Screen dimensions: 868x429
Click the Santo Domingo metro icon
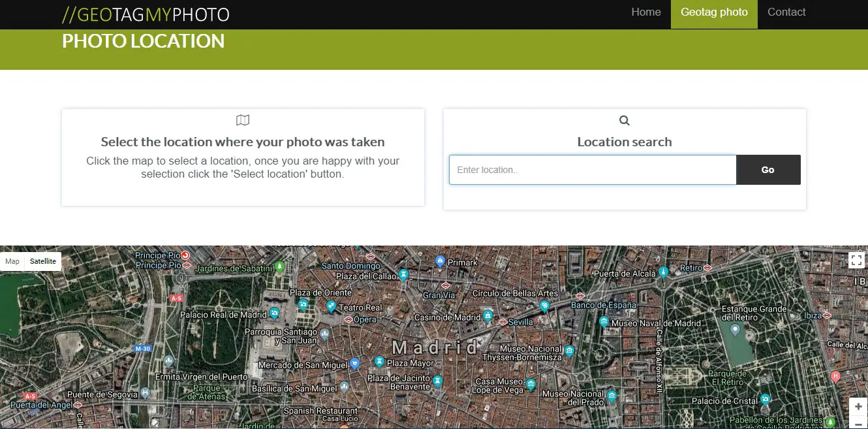point(371,257)
